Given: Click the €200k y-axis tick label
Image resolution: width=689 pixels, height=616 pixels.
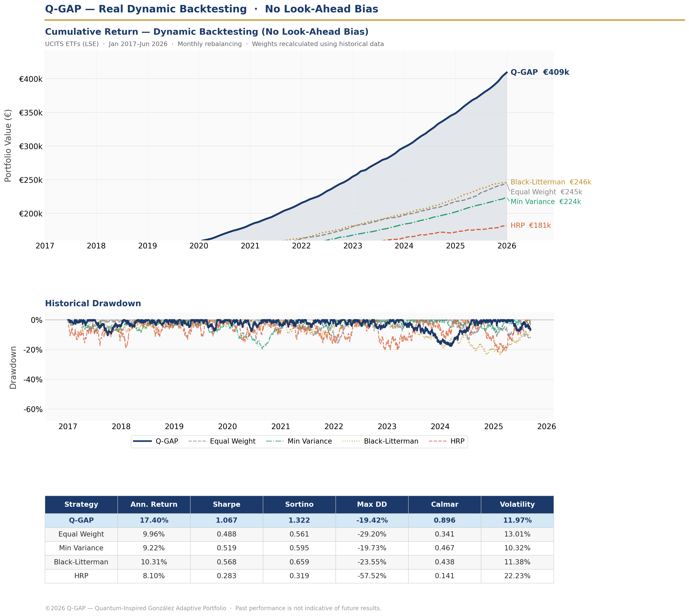Looking at the screenshot, I should pyautogui.click(x=31, y=214).
